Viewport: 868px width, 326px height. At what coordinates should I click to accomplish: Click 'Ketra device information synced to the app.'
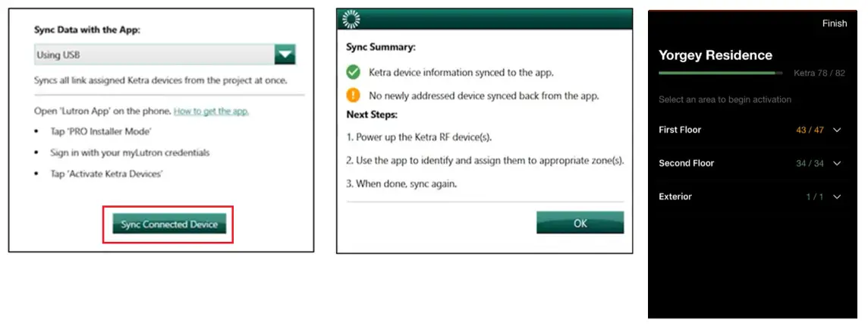pyautogui.click(x=461, y=73)
